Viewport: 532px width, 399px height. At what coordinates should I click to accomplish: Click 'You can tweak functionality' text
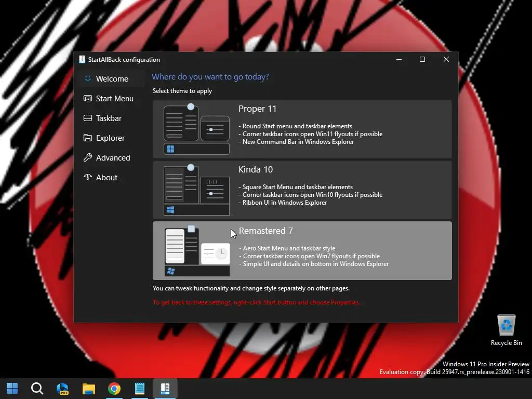coord(251,288)
